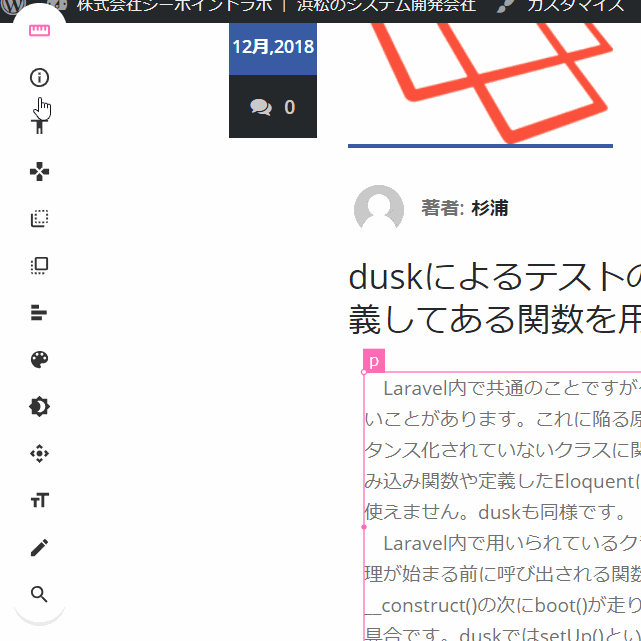Click the magnifier search tool
The width and height of the screenshot is (641, 641).
coord(39,595)
